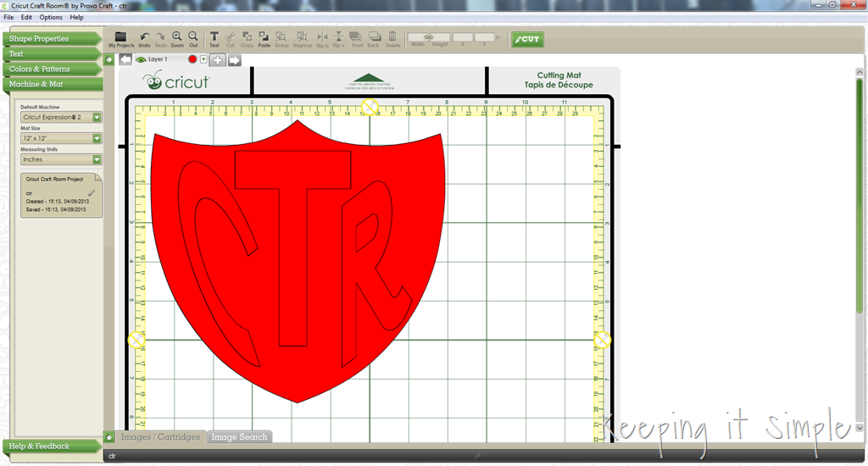Flip the shape horizontally with Flip-h
The image size is (868, 466).
coord(322,39)
